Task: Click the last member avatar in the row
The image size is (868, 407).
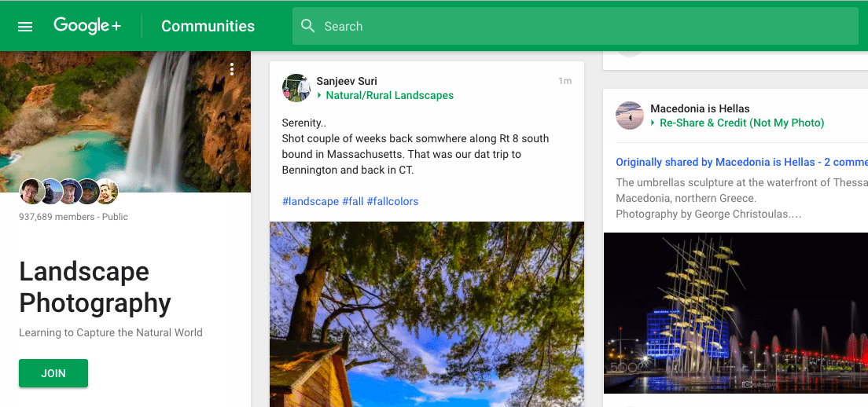Action: (108, 192)
